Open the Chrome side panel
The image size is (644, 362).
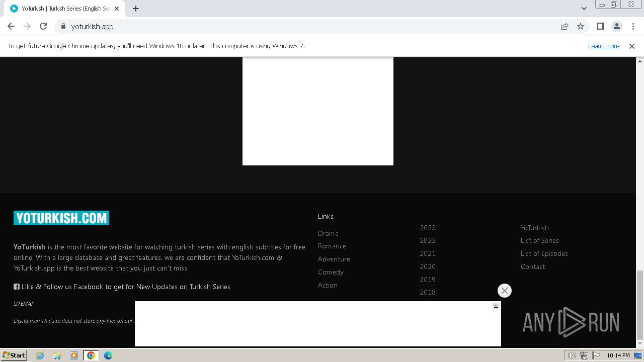coord(600,26)
